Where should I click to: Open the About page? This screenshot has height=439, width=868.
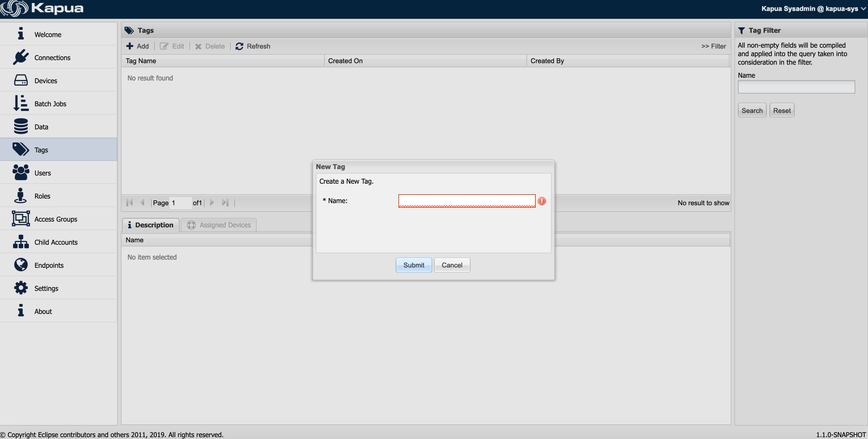pyautogui.click(x=43, y=311)
